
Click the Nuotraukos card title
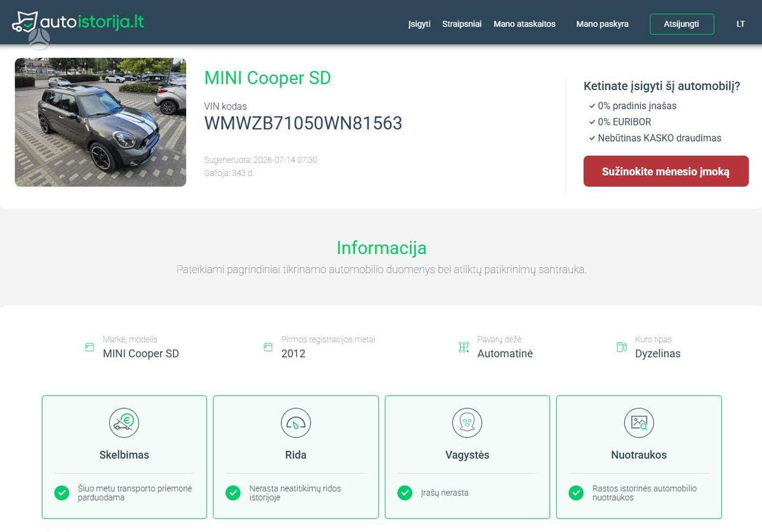pyautogui.click(x=639, y=455)
